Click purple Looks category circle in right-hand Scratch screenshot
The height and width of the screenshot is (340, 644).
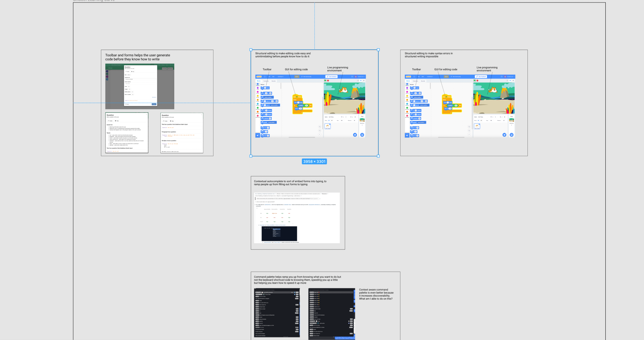tap(407, 88)
